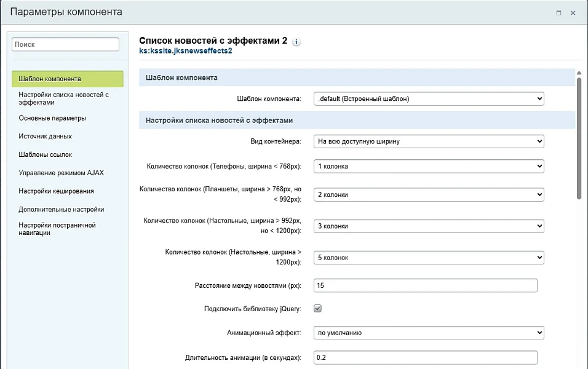Click the Анимационный эффект label
The height and width of the screenshot is (369, 588).
click(264, 333)
